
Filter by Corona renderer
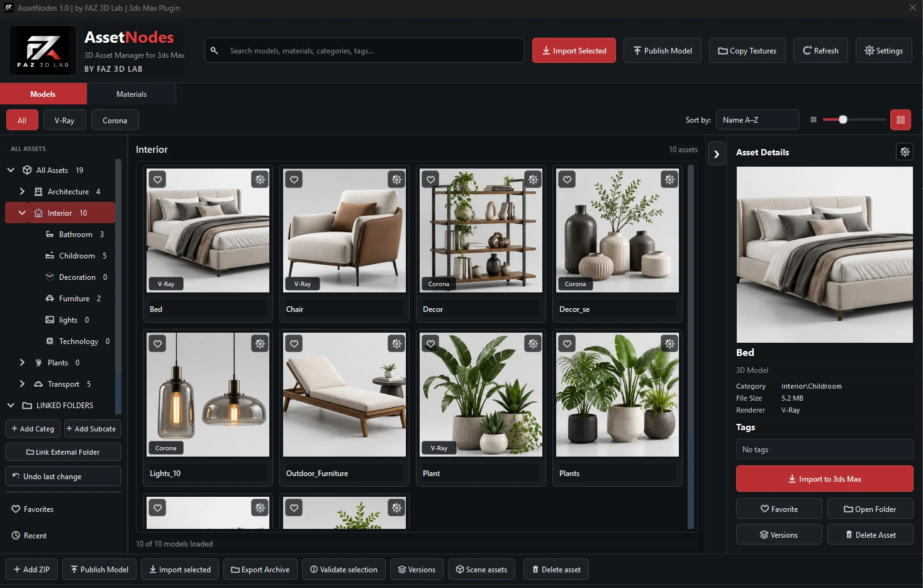(x=115, y=120)
